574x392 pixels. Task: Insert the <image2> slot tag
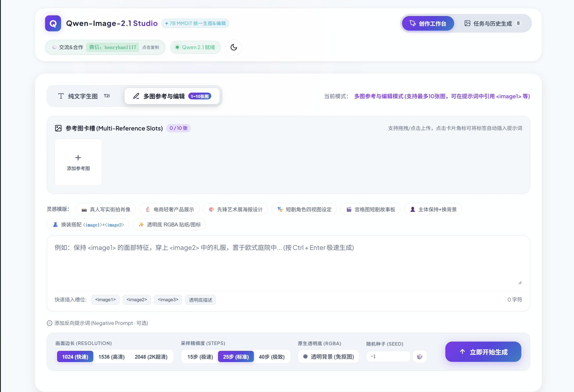[137, 300]
